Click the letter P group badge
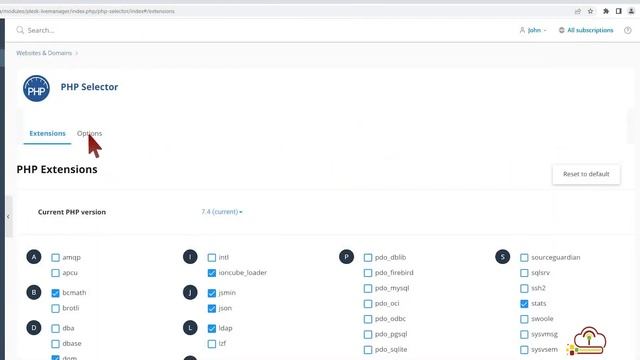This screenshot has width=640, height=360. click(x=347, y=257)
